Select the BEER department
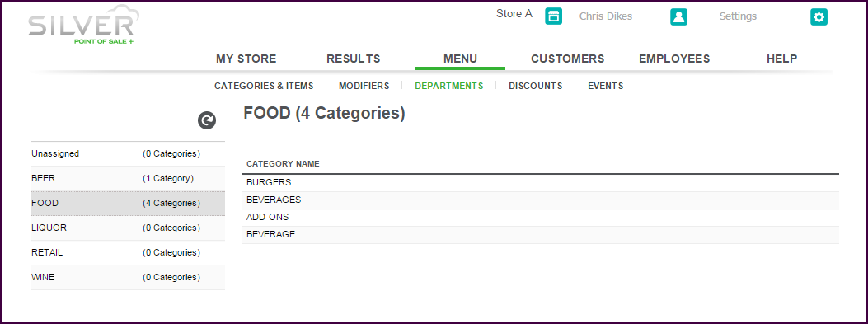 128,178
